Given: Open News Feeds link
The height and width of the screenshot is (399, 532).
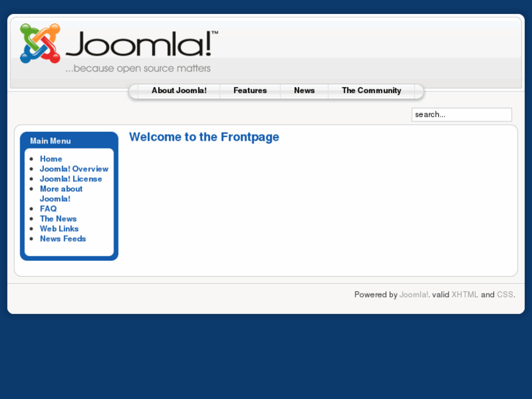Looking at the screenshot, I should point(63,239).
